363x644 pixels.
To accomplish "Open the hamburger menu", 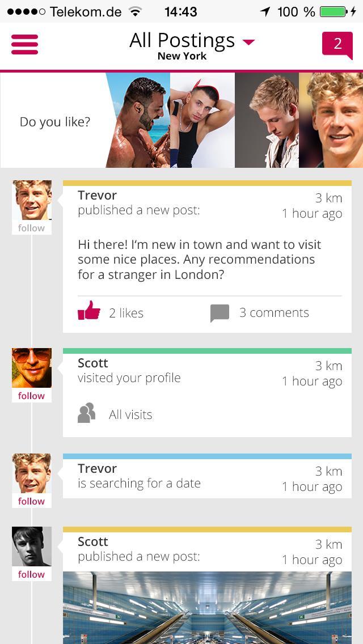I will 24,44.
